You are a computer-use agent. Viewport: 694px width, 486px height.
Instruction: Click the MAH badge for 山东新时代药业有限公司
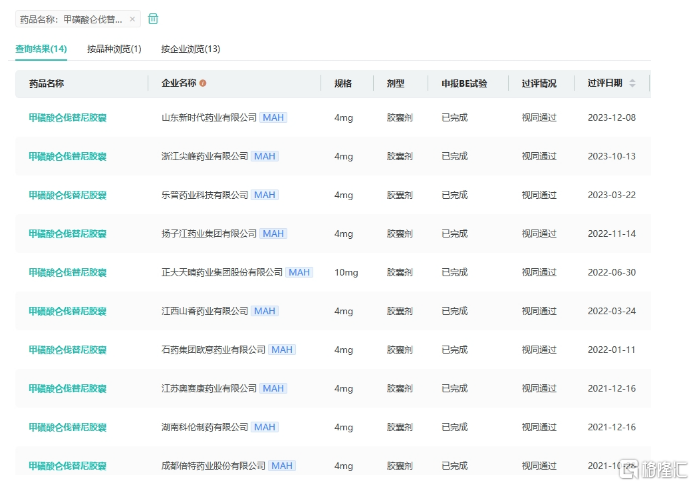pyautogui.click(x=273, y=118)
